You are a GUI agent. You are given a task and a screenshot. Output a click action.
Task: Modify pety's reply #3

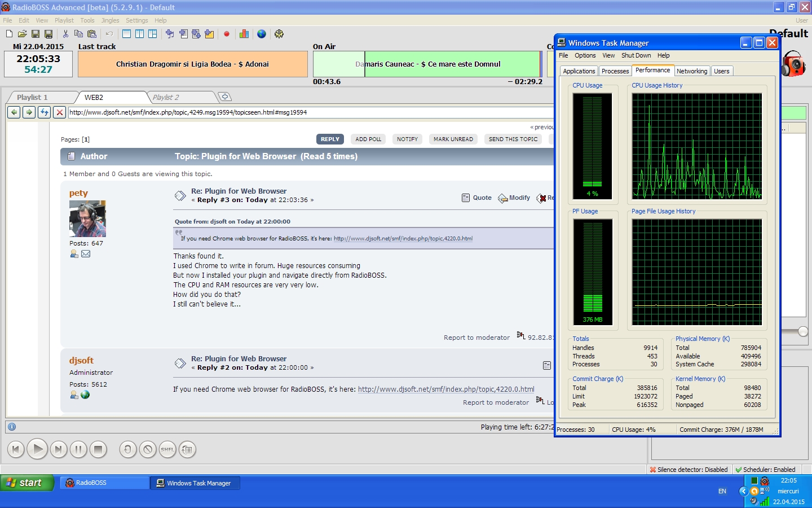pos(514,198)
